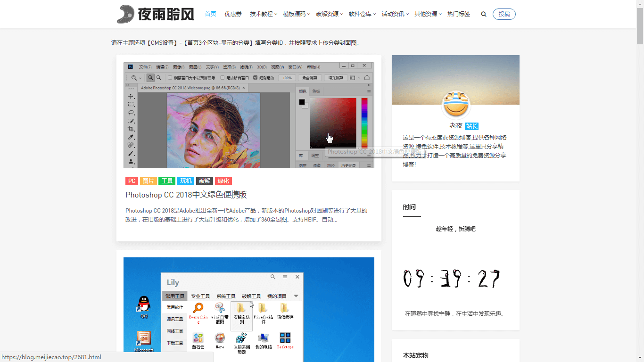
Task: Select the orange 图片 tag
Action: tap(148, 181)
